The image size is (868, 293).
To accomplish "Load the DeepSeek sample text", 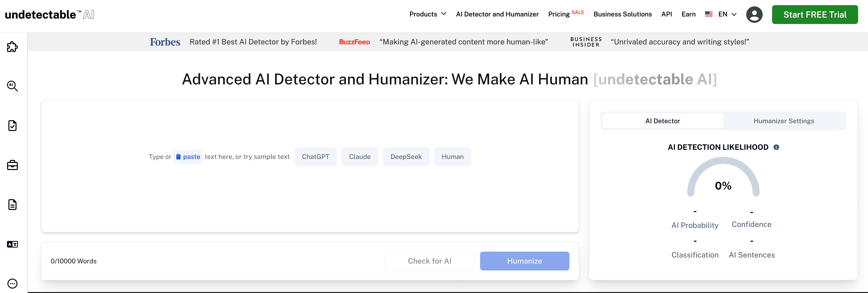I will pos(406,157).
